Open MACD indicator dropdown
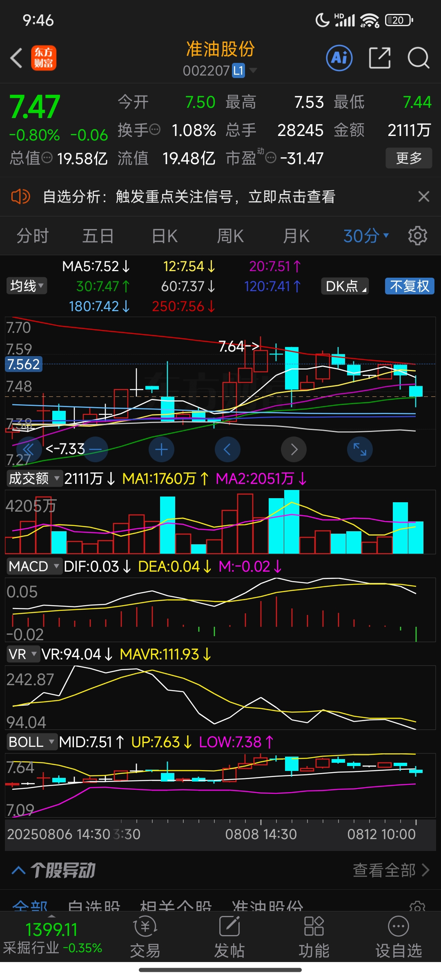 click(x=34, y=566)
